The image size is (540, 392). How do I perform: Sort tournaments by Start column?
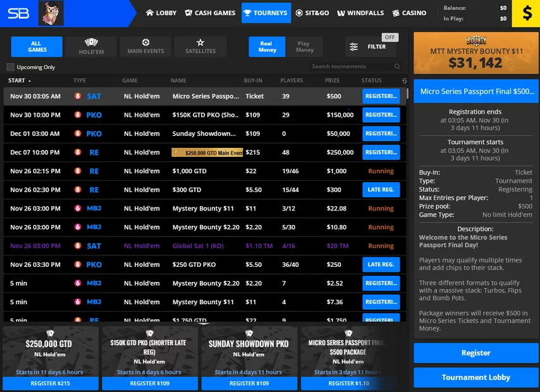19,81
